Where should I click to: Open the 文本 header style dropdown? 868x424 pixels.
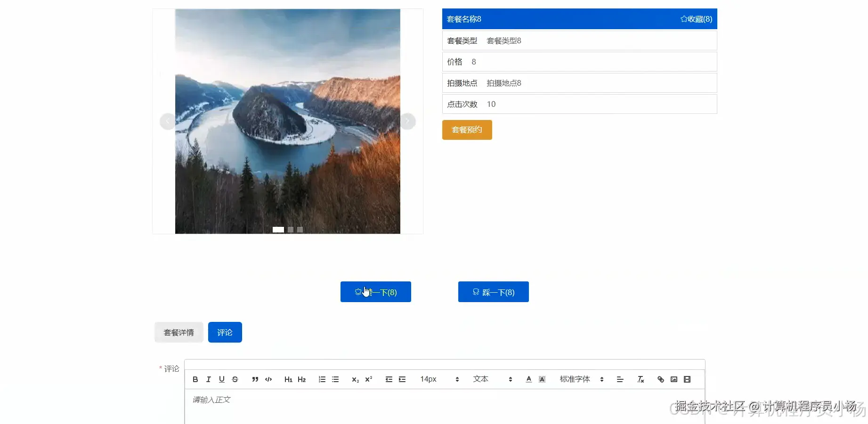493,379
